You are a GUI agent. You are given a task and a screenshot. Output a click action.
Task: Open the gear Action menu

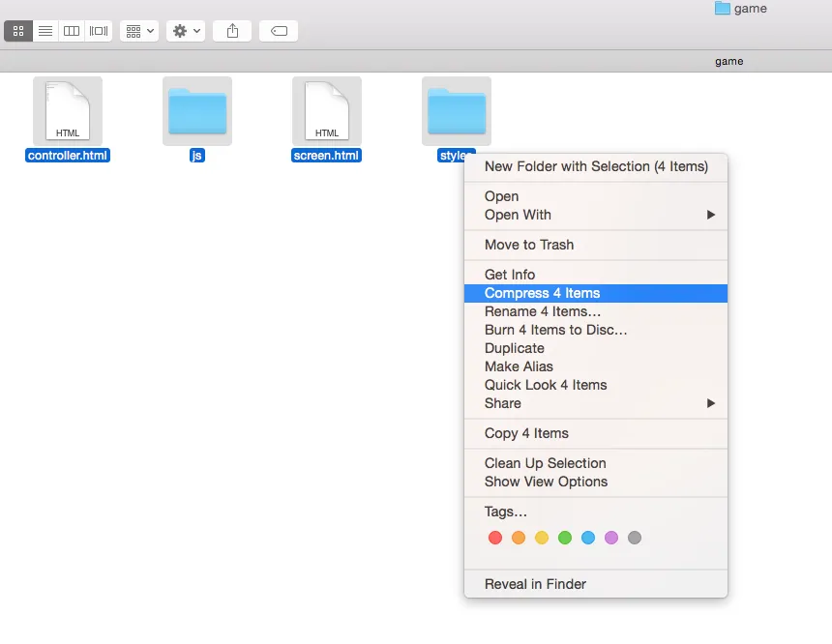pos(186,31)
